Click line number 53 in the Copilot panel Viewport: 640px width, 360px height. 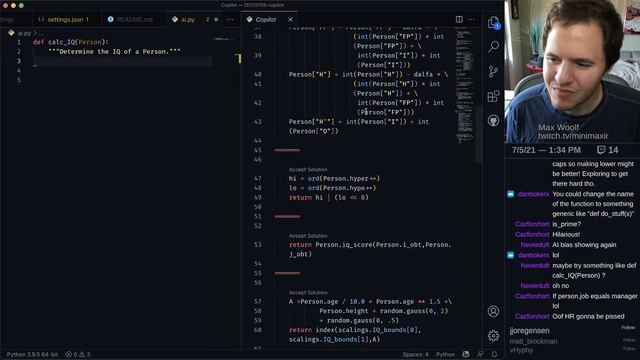tap(258, 245)
